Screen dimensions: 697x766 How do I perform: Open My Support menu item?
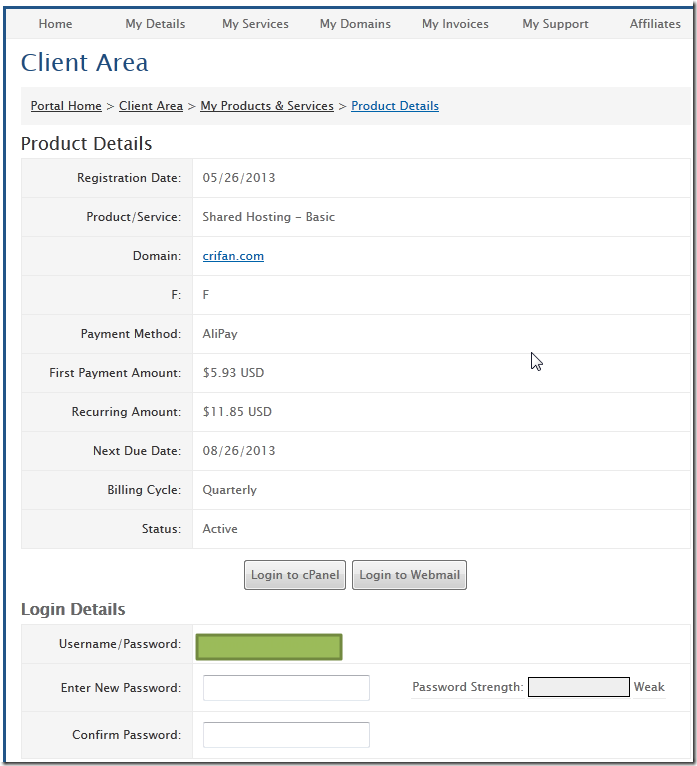555,24
